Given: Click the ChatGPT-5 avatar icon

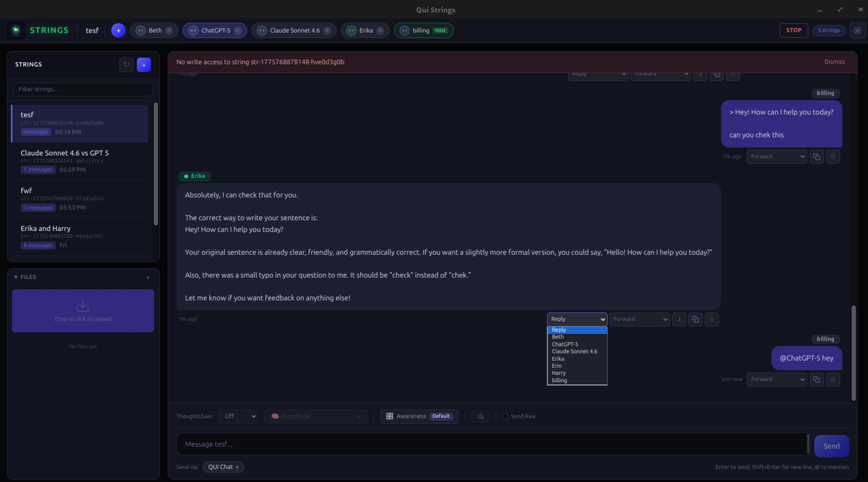Looking at the screenshot, I should 193,30.
